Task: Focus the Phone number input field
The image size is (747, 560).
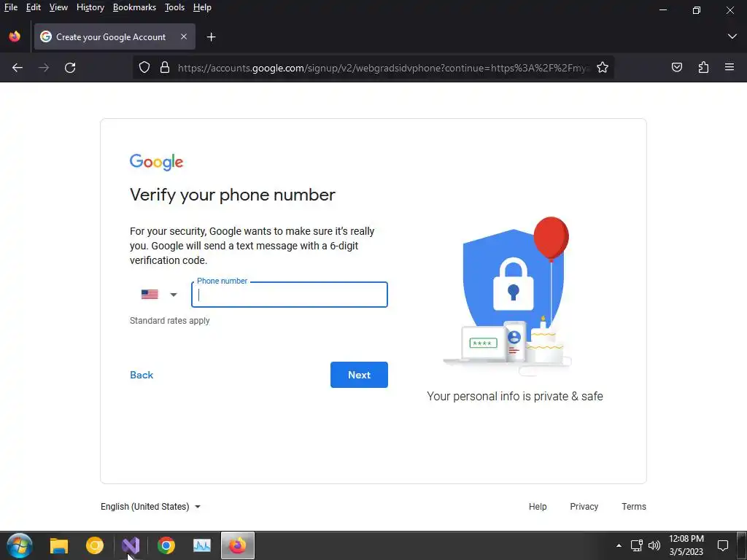Action: (x=289, y=295)
